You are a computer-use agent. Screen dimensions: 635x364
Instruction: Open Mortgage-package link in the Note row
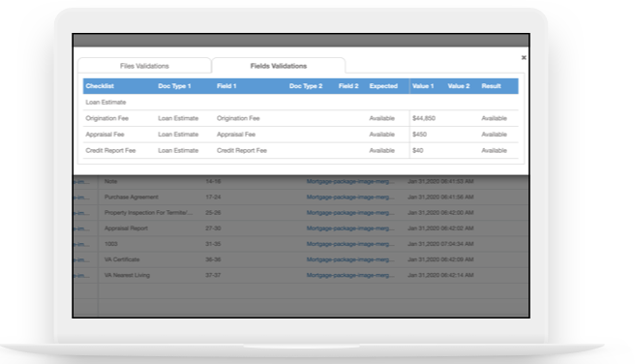(349, 181)
